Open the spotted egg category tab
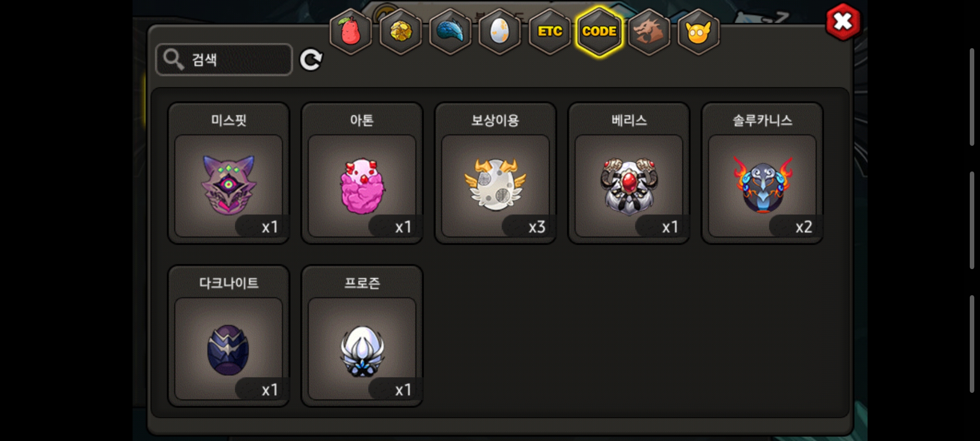The width and height of the screenshot is (980, 441). (x=500, y=31)
